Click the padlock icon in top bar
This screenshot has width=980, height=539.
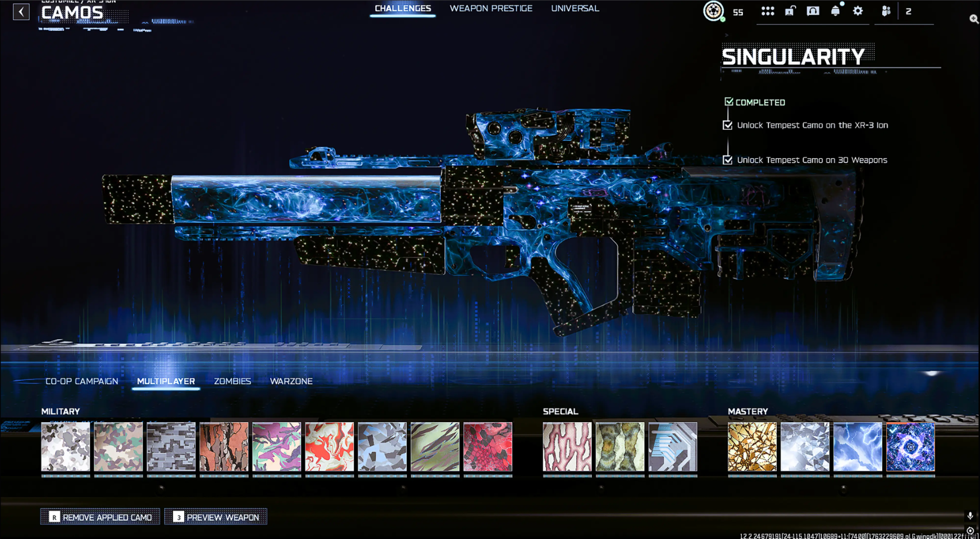click(790, 11)
